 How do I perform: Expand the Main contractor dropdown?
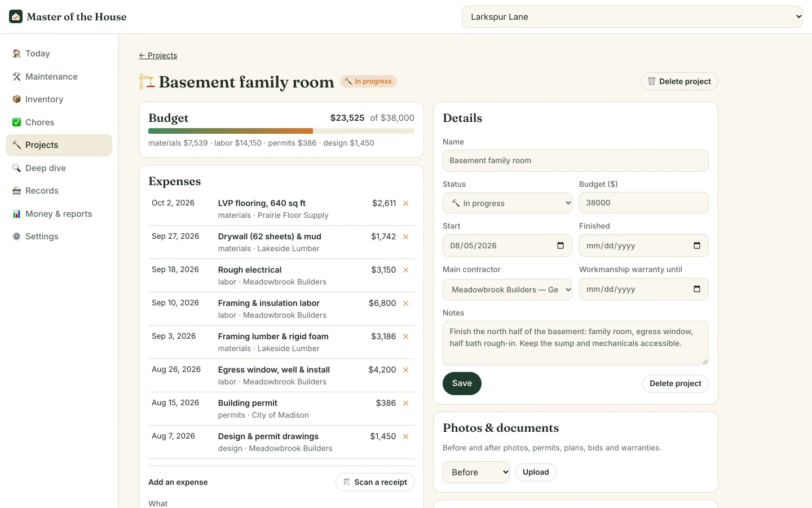(507, 290)
